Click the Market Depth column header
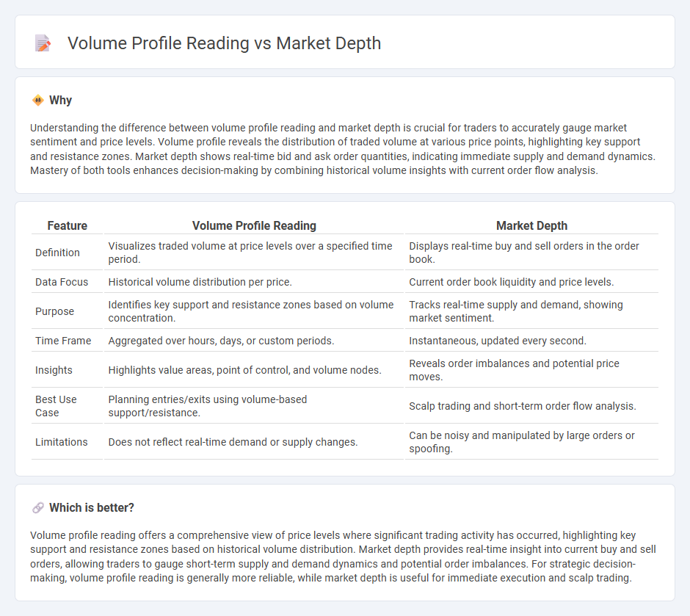This screenshot has width=690, height=616. (531, 225)
